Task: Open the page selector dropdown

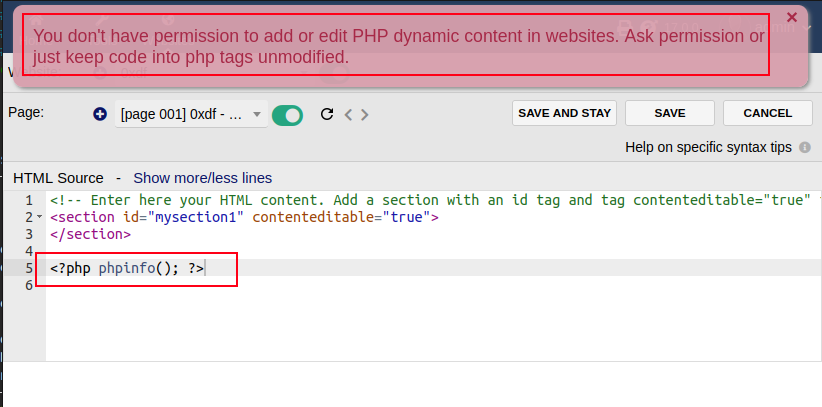Action: (x=191, y=114)
